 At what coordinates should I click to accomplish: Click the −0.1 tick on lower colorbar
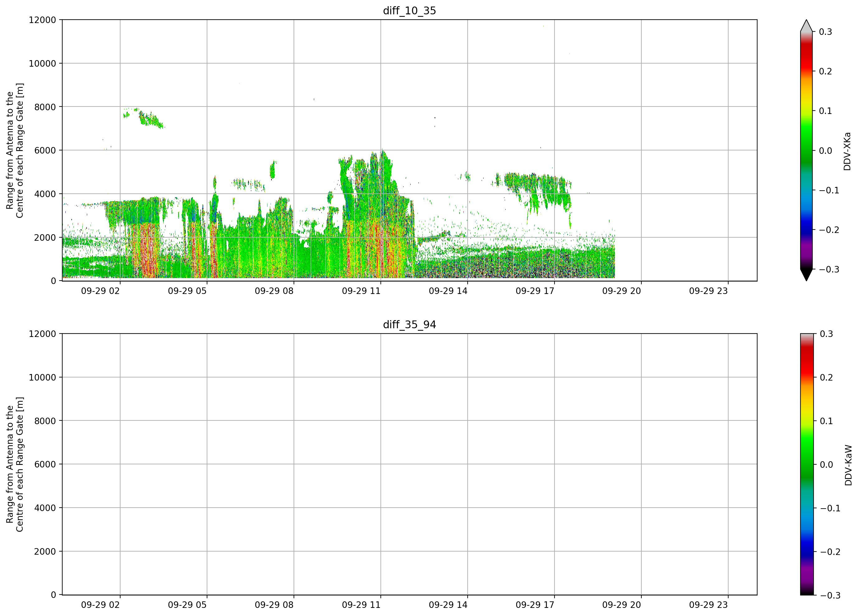point(829,509)
